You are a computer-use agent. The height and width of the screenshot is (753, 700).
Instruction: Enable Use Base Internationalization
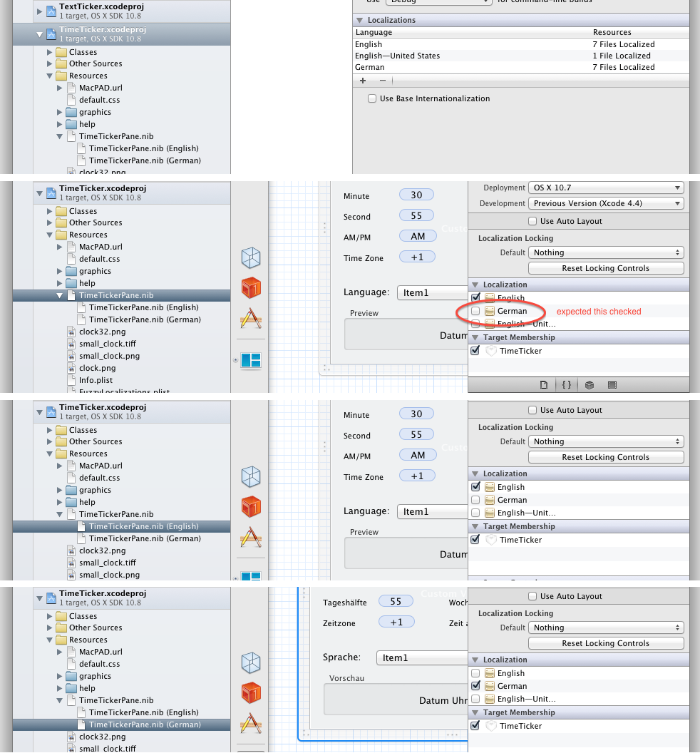pos(372,98)
